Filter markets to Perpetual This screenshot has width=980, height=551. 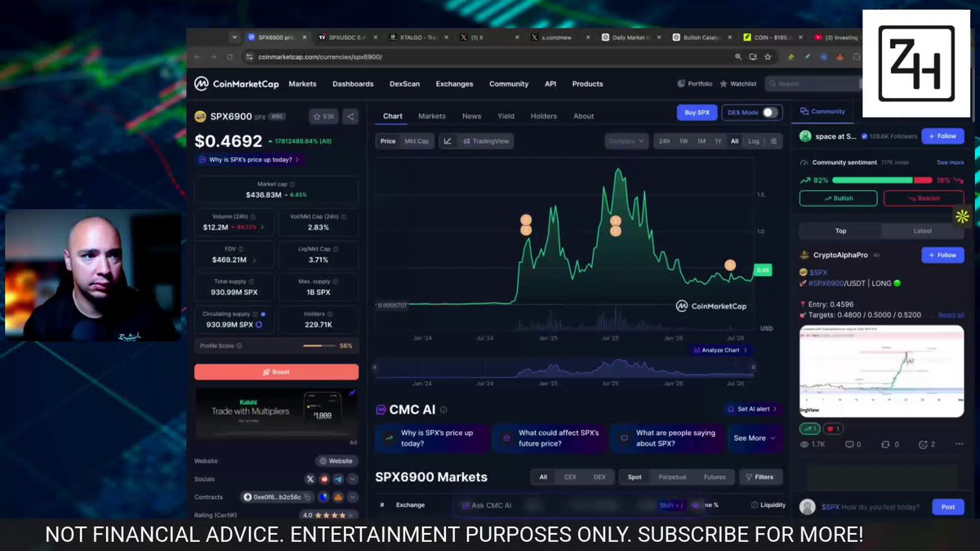672,477
